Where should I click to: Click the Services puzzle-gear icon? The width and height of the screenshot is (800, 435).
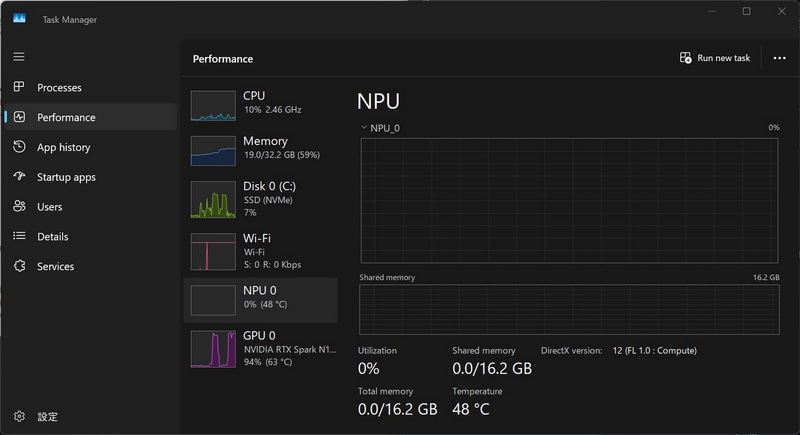pos(19,266)
